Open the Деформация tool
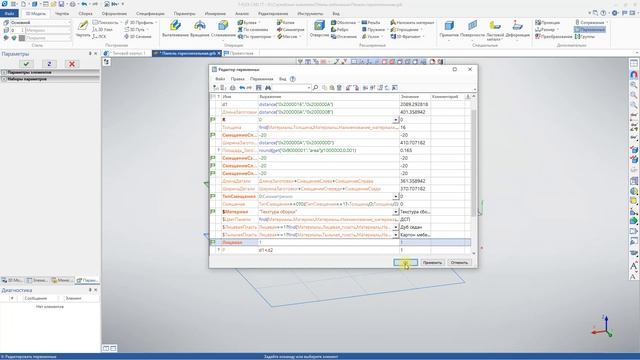The width and height of the screenshot is (640, 360). click(x=517, y=29)
